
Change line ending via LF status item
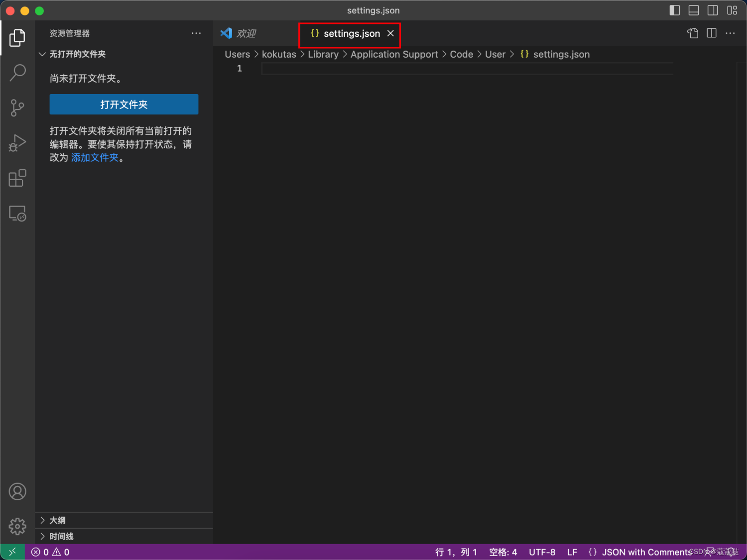click(x=572, y=552)
